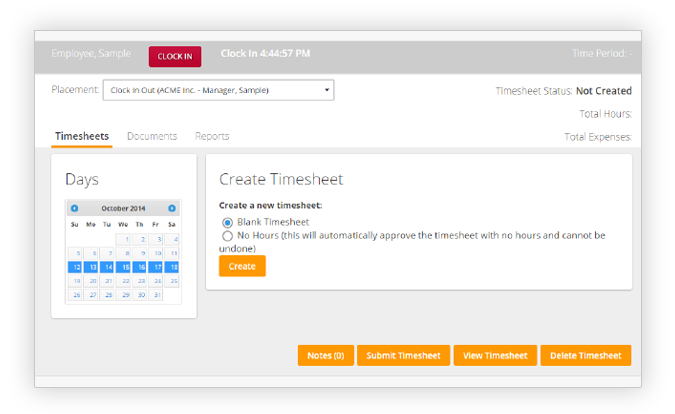The image size is (675, 414).
Task: Select the Blank Timesheet radio option
Action: 227,222
